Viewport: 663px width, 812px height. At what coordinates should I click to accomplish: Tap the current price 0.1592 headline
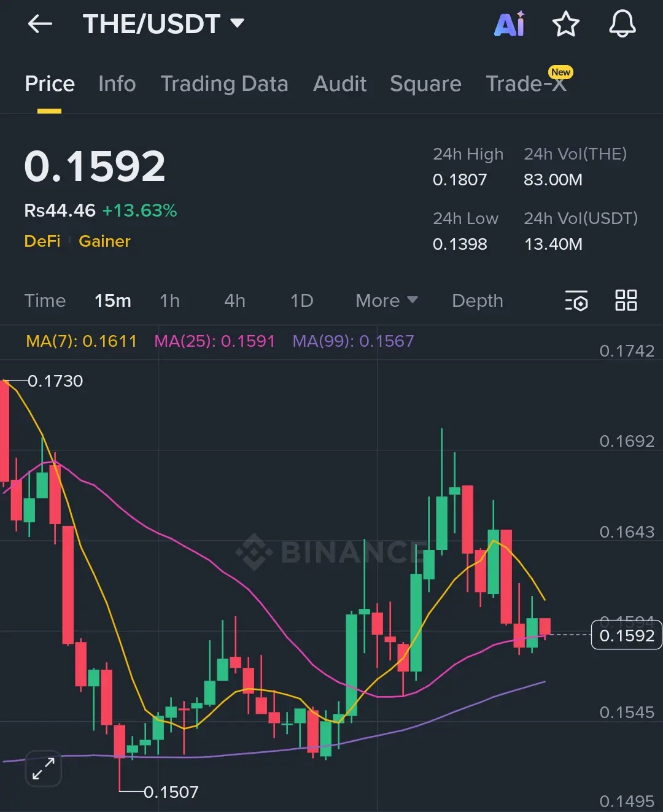[95, 166]
